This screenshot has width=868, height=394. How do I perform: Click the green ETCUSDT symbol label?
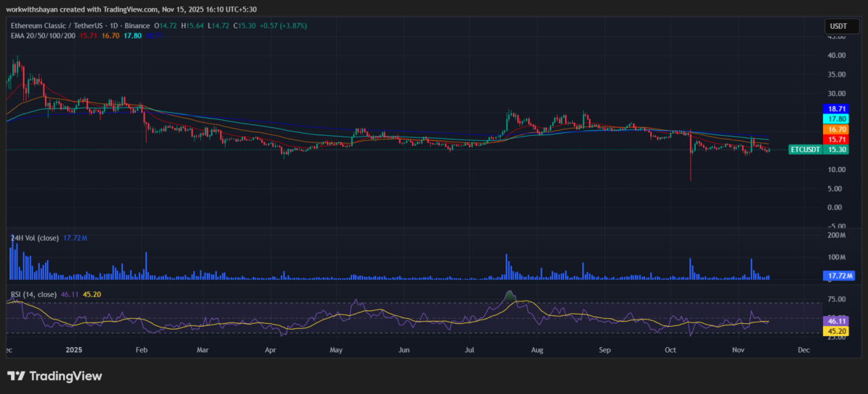pos(806,150)
